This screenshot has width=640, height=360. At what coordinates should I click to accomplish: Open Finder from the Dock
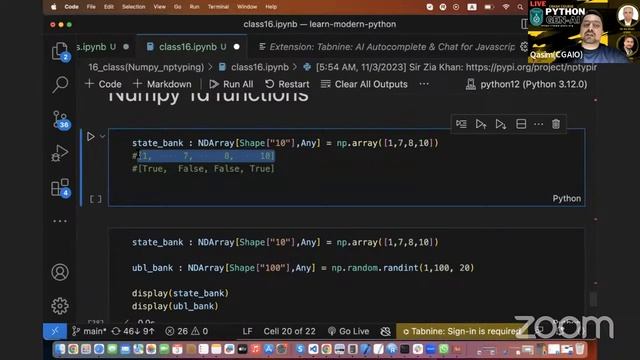click(60, 349)
